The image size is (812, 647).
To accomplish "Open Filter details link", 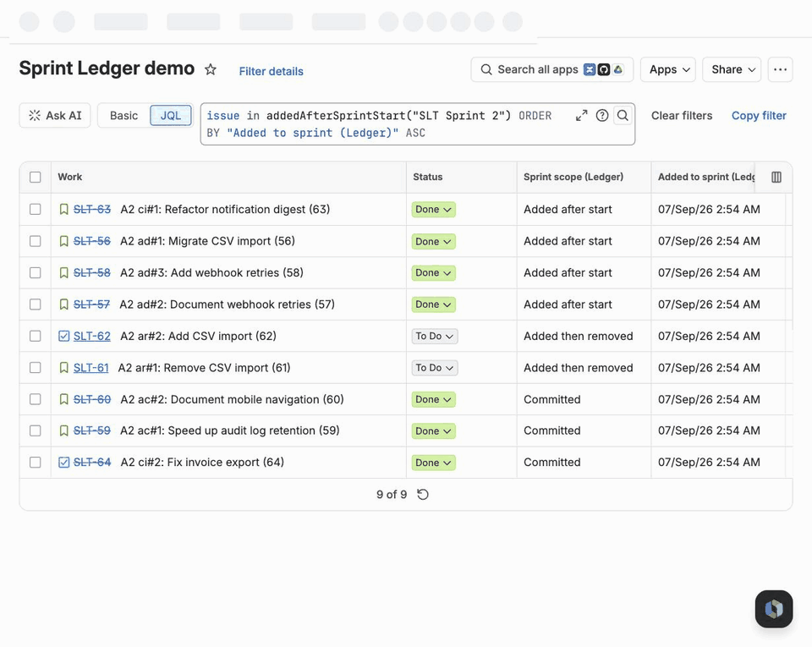I will 271,71.
